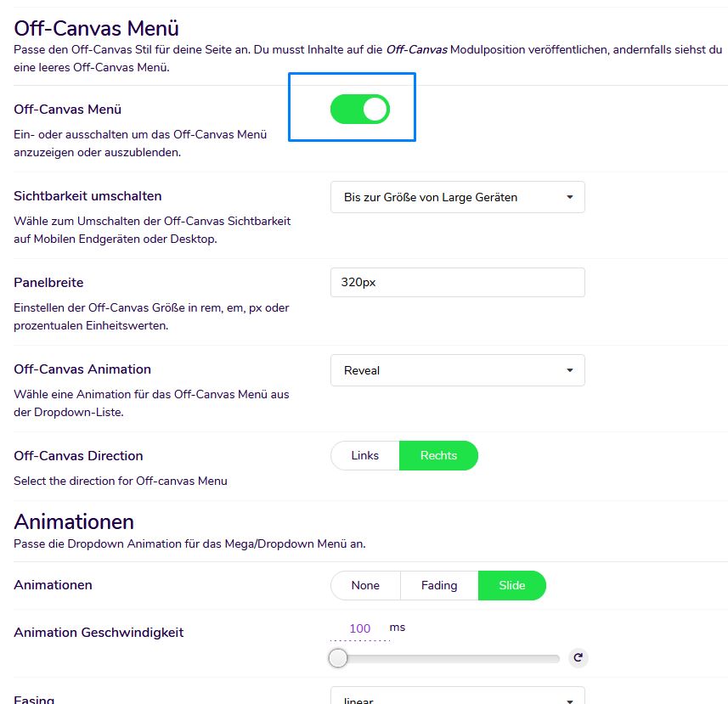Open the Sichtbarkeit umschalten dropdown
The height and width of the screenshot is (704, 728).
[x=457, y=197]
